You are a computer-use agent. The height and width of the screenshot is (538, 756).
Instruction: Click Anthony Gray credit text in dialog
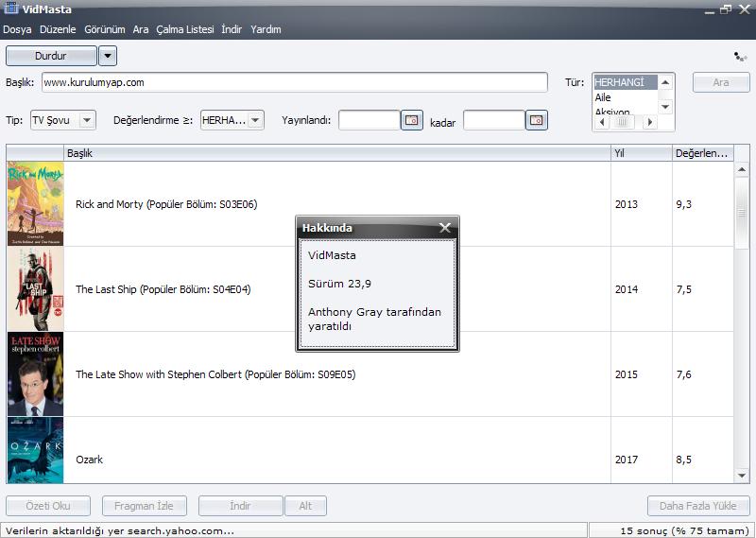pos(374,319)
